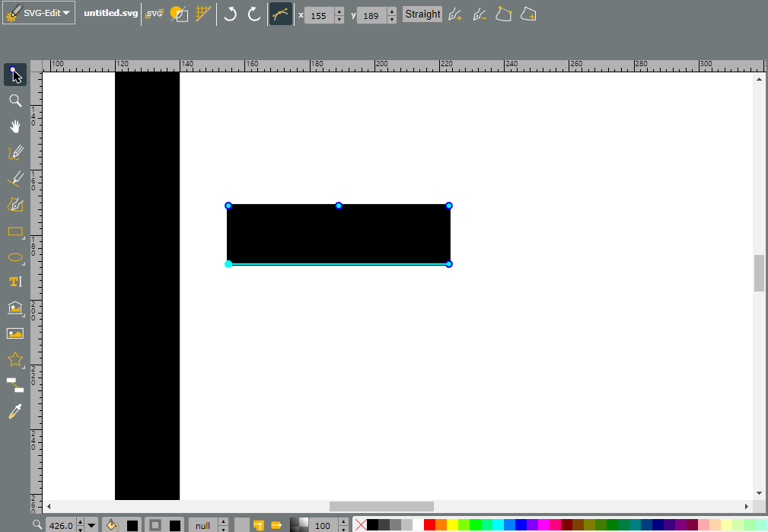Open the SVG-Edit main menu dropdown

[x=39, y=13]
